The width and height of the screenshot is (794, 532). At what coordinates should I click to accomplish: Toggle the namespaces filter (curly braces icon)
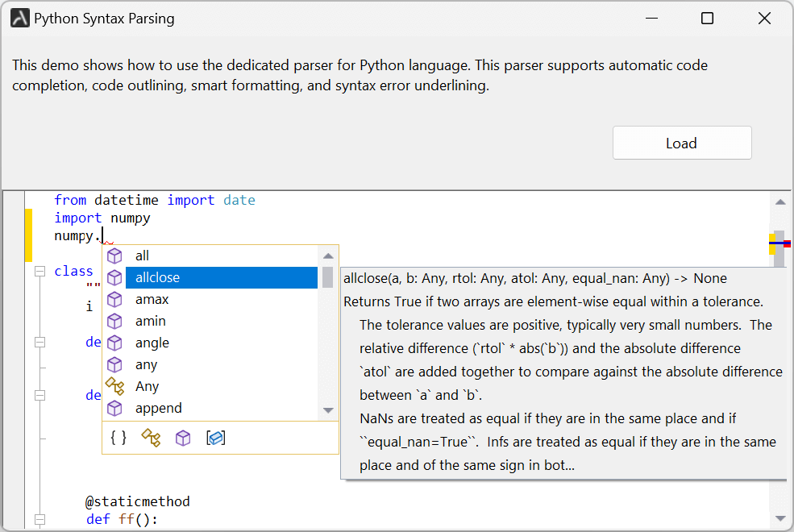point(118,438)
